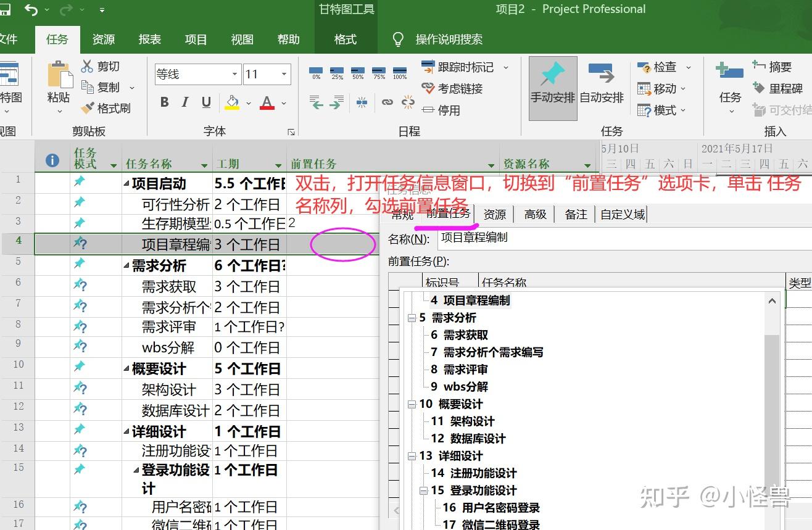Copy using the 复制 icon
This screenshot has width=812, height=530.
[x=87, y=87]
